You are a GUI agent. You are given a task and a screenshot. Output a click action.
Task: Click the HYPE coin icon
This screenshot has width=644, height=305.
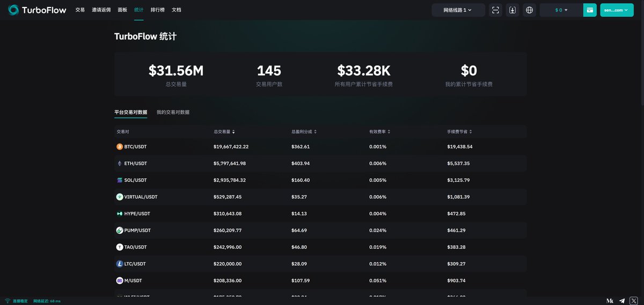tap(120, 213)
